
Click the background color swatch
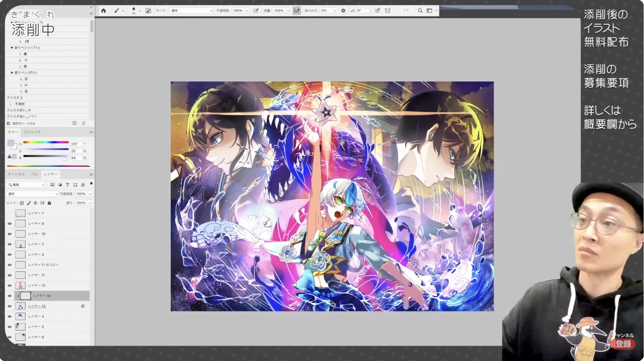click(15, 146)
